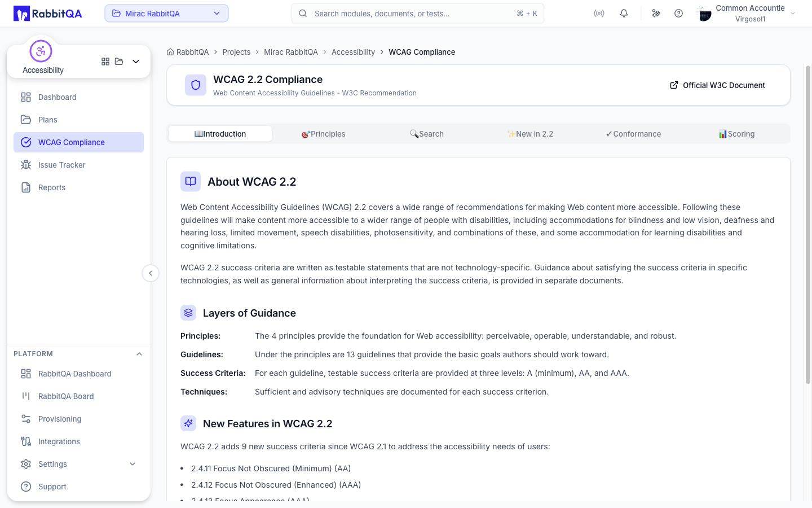Image resolution: width=812 pixels, height=508 pixels.
Task: Switch to the Principles tab
Action: coord(323,134)
